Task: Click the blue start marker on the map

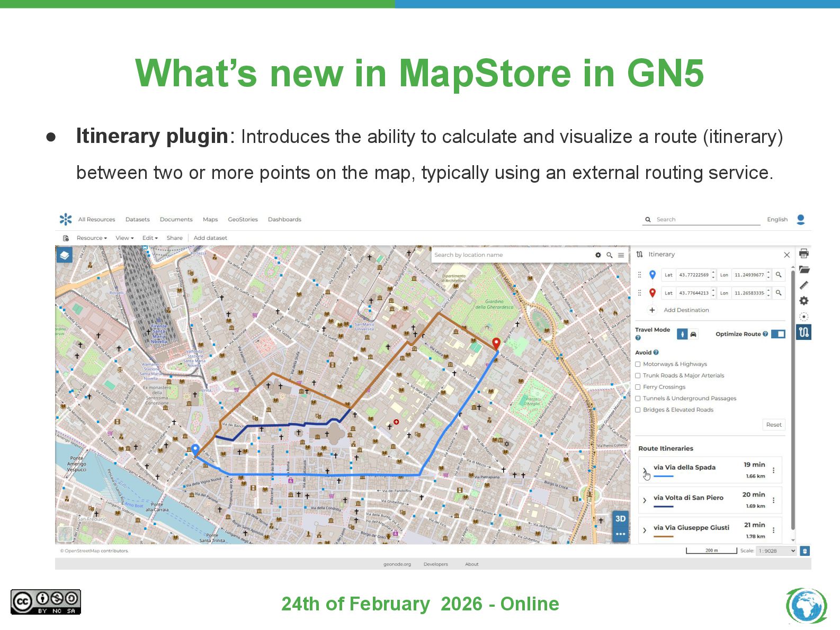Action: coord(195,449)
